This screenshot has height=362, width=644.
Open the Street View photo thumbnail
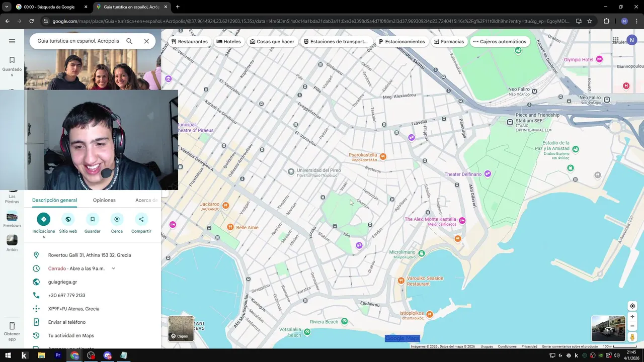(x=608, y=328)
